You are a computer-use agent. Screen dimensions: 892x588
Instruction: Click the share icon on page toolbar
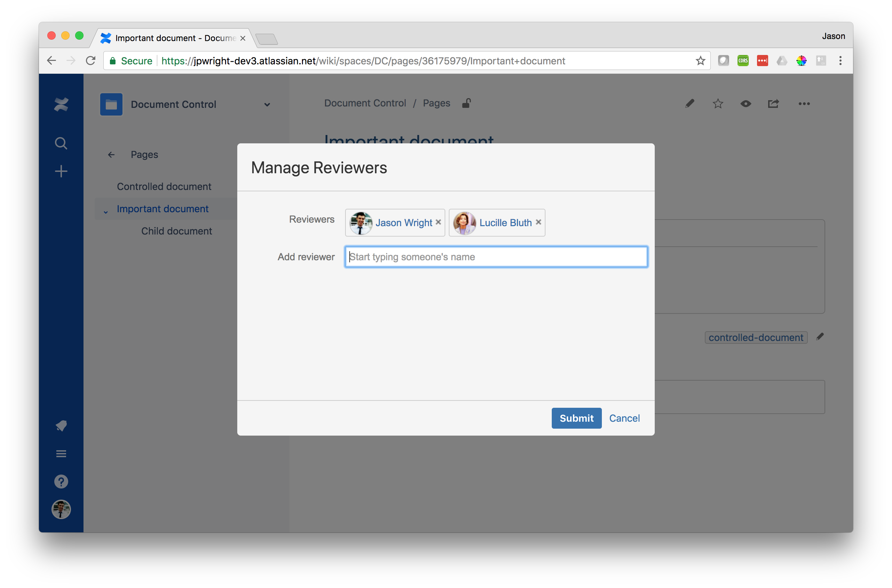[775, 103]
